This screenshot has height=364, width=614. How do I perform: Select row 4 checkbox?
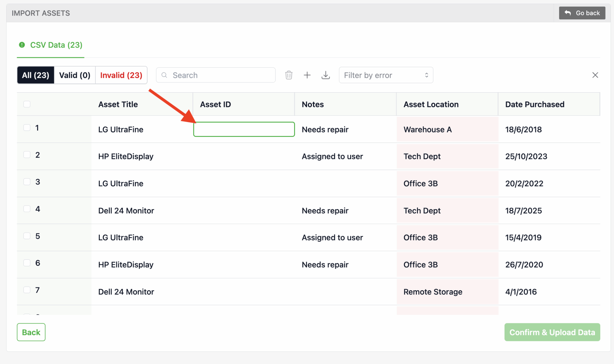[x=27, y=209]
